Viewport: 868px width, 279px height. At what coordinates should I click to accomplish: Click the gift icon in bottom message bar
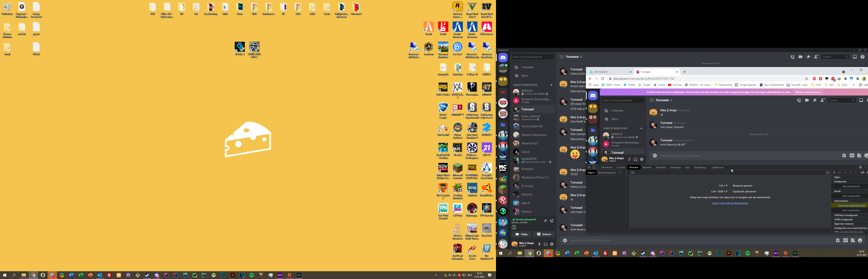click(837, 240)
